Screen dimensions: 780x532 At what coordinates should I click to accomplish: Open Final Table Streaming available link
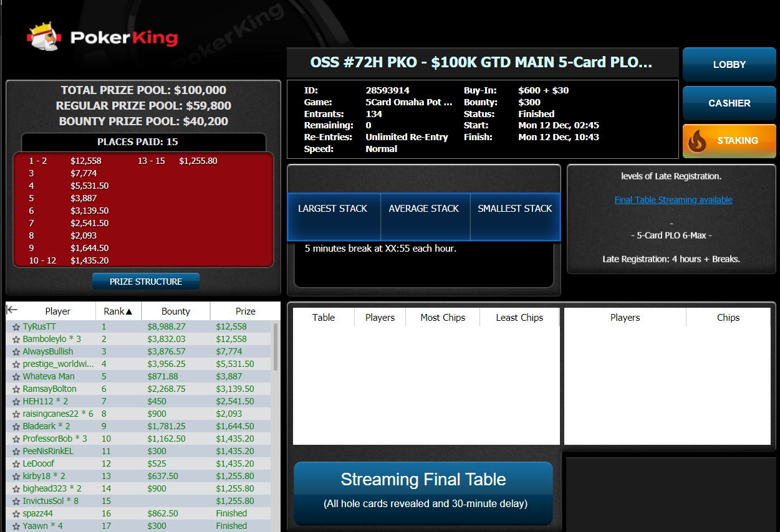click(673, 200)
